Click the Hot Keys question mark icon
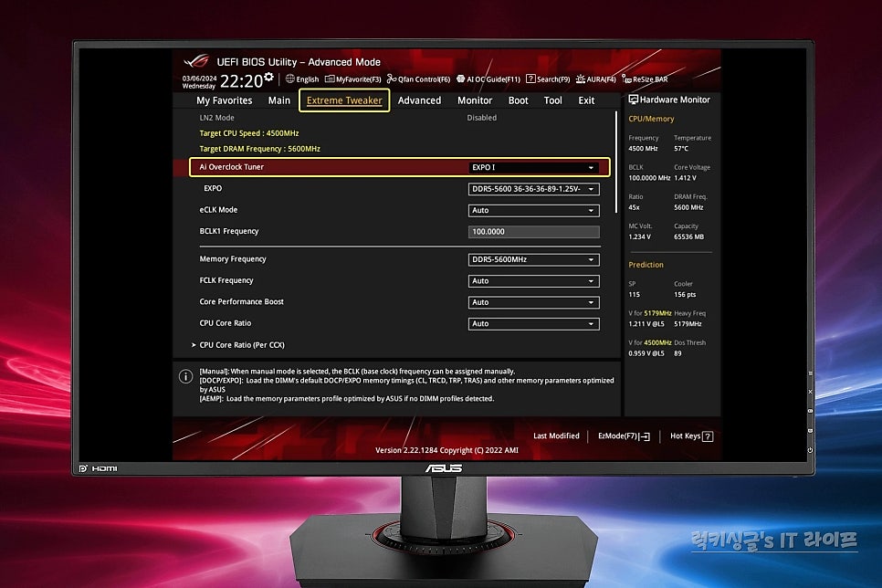Viewport: 882px width, 588px height. [706, 436]
